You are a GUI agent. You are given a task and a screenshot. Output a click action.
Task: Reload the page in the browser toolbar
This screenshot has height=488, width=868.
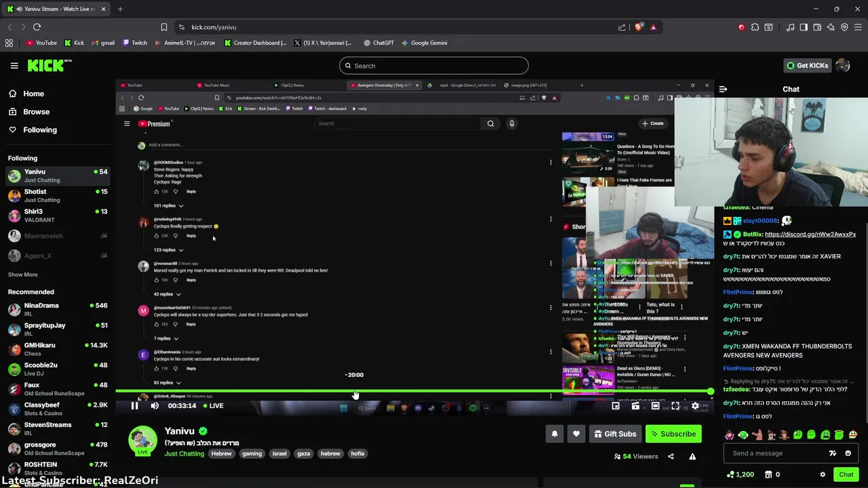pos(37,27)
